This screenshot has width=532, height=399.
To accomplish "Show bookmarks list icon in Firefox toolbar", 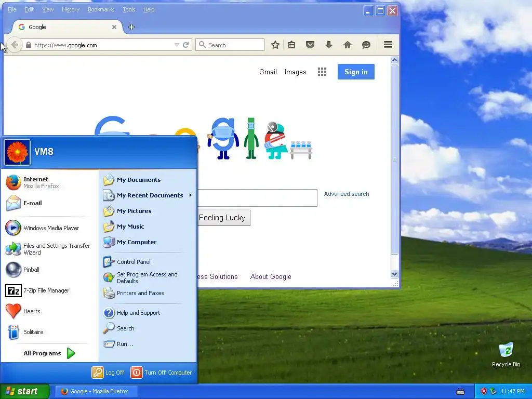I will pos(291,45).
